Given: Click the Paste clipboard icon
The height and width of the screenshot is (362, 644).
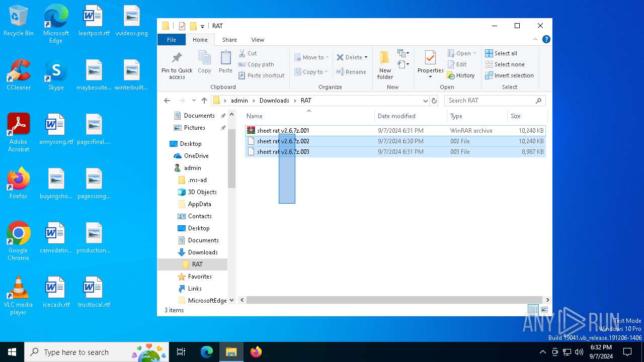Looking at the screenshot, I should pos(225,58).
